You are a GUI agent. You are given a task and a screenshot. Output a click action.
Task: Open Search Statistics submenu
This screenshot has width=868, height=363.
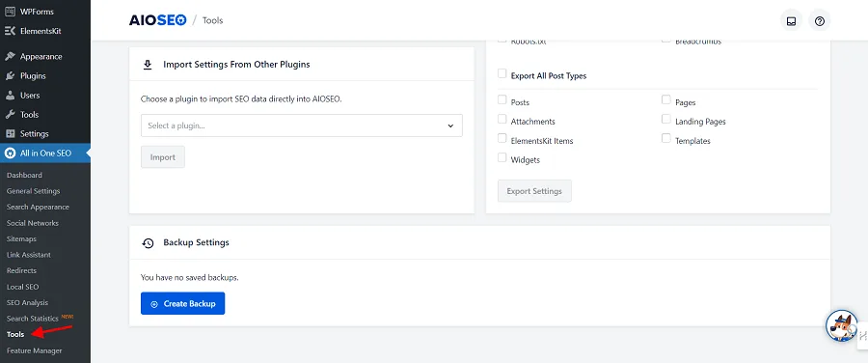32,319
